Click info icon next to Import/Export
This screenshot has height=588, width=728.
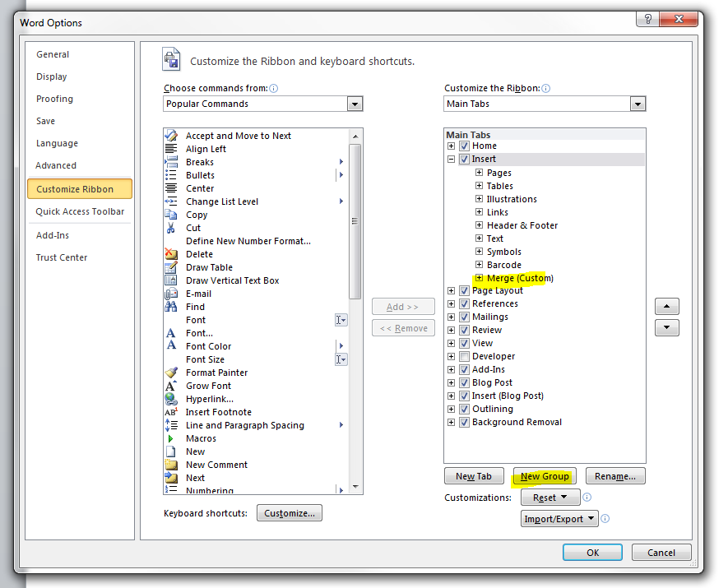click(605, 518)
